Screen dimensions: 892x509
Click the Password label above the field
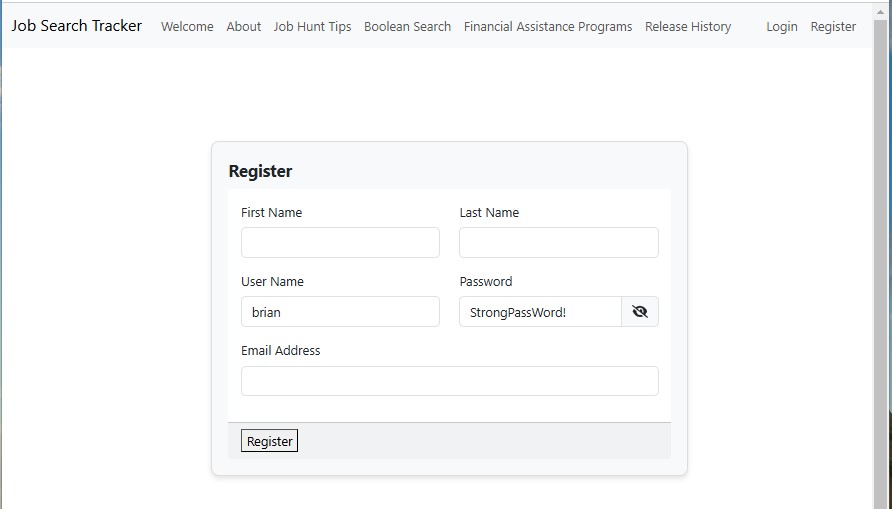pyautogui.click(x=486, y=282)
